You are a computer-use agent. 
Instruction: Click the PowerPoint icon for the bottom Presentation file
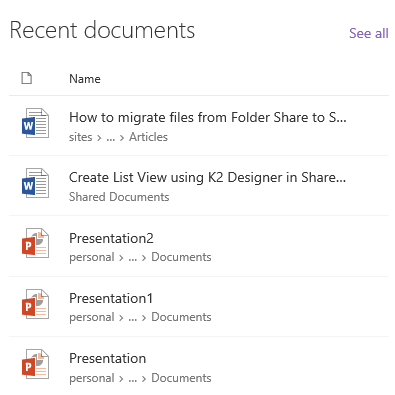pos(35,364)
